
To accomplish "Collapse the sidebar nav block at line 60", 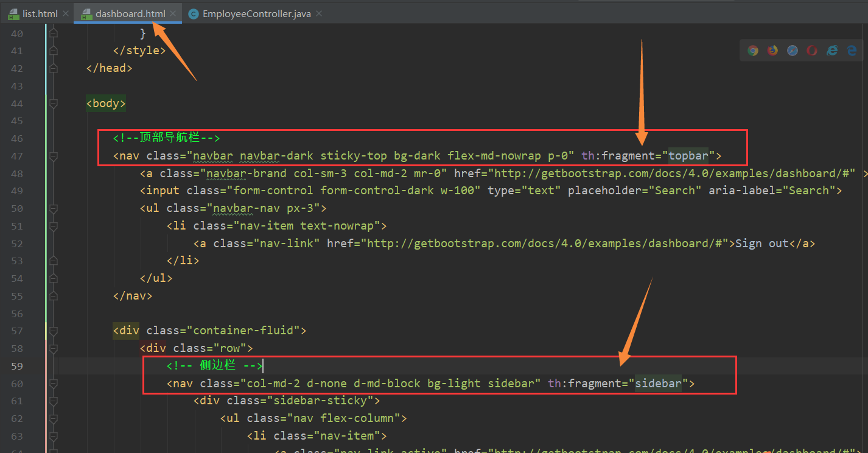I will tap(54, 384).
